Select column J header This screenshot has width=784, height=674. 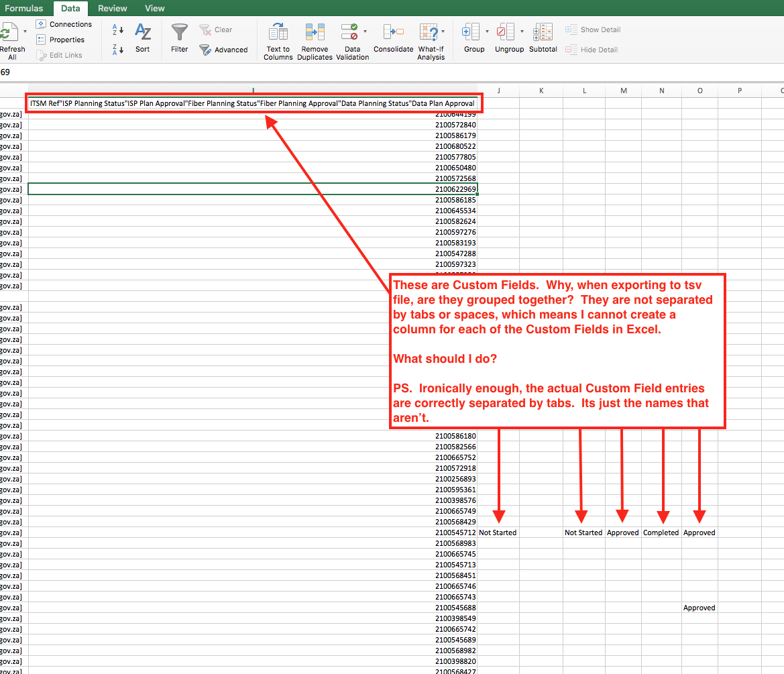tap(498, 91)
